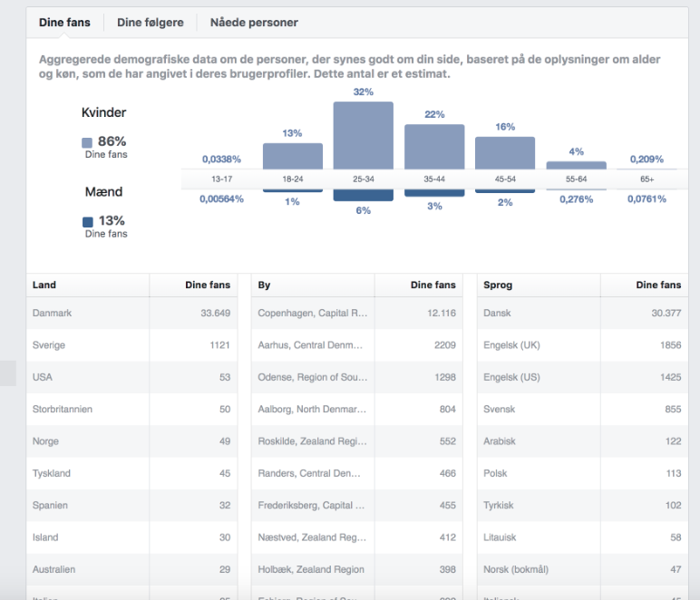The width and height of the screenshot is (700, 600).
Task: Open the Dine følgere tab
Action: click(x=150, y=22)
